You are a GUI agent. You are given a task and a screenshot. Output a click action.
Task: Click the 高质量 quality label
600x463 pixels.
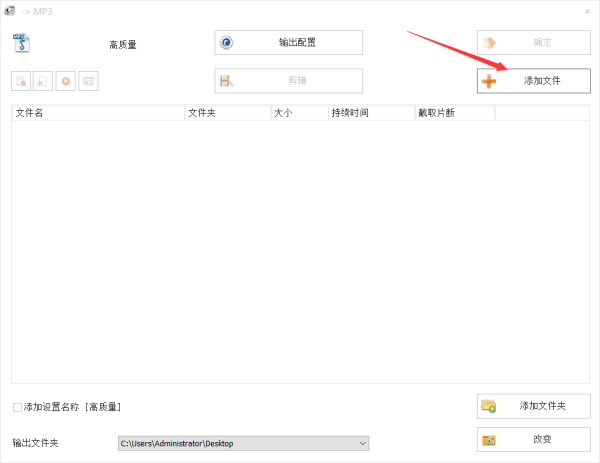click(x=123, y=45)
